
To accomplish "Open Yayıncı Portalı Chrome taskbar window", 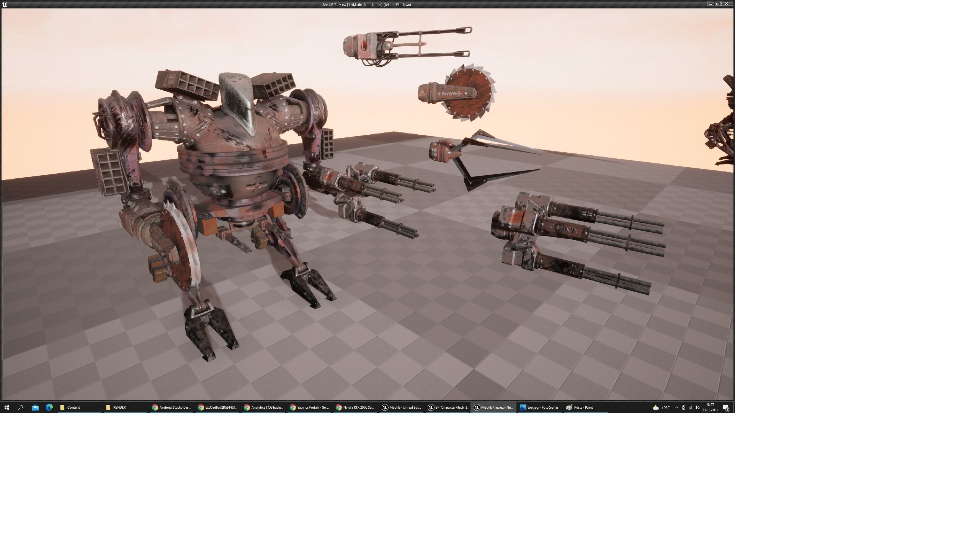I will pyautogui.click(x=309, y=408).
